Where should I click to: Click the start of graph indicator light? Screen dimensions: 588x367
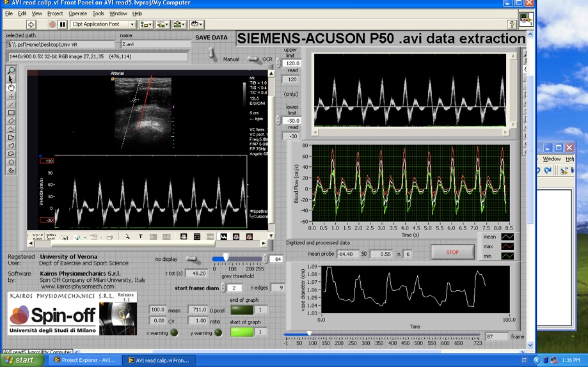click(242, 332)
